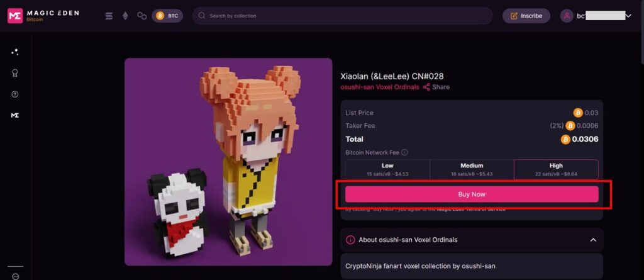
Task: Switch to the Ethereum chain icon
Action: (x=125, y=16)
